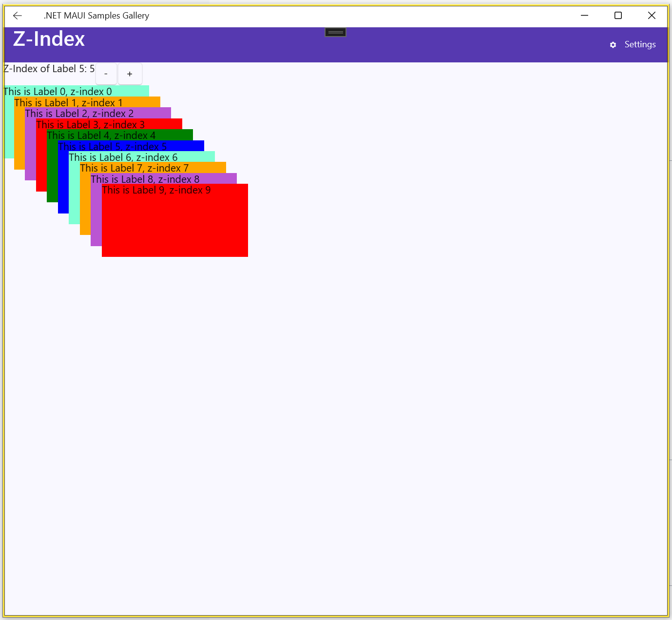
Task: Close the .NET MAUI Samples Gallery window
Action: pyautogui.click(x=652, y=16)
